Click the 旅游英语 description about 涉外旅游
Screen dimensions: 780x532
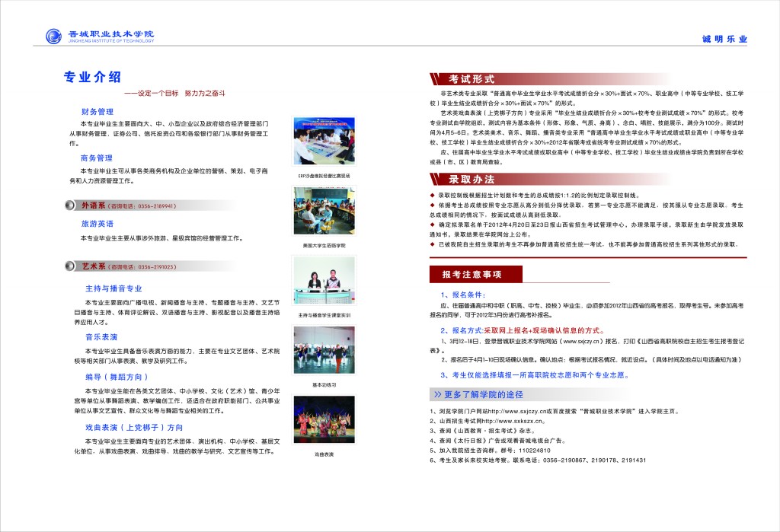point(162,239)
